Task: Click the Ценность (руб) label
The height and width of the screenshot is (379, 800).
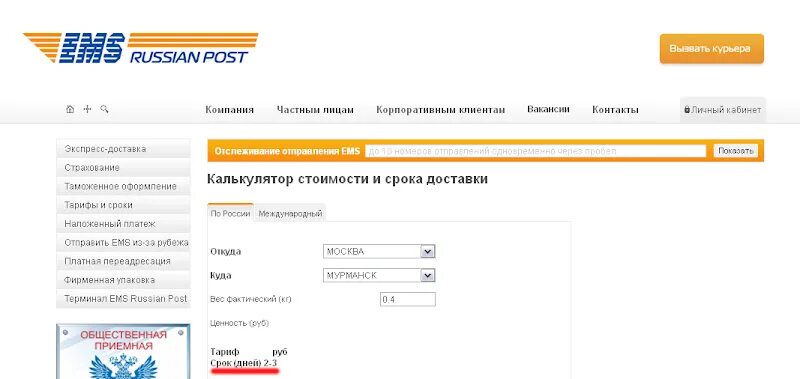Action: (x=239, y=323)
